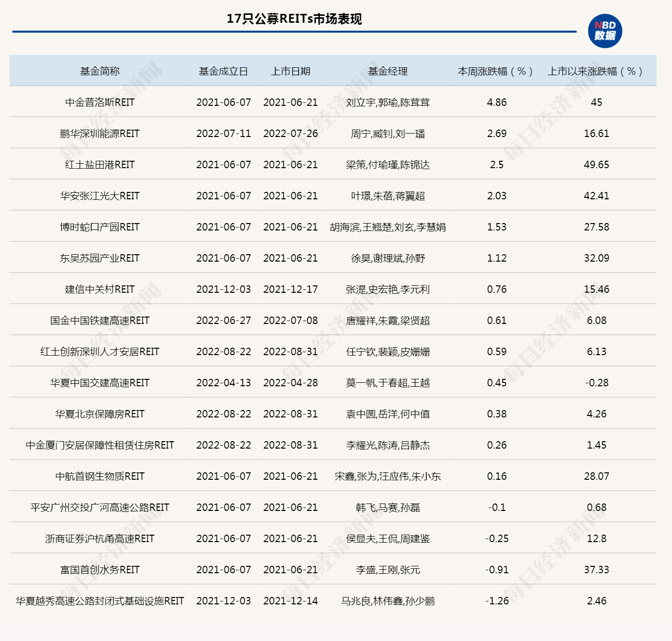Image resolution: width=672 pixels, height=641 pixels.
Task: Click the title 17只公募REITs市场表现
Action: (294, 19)
